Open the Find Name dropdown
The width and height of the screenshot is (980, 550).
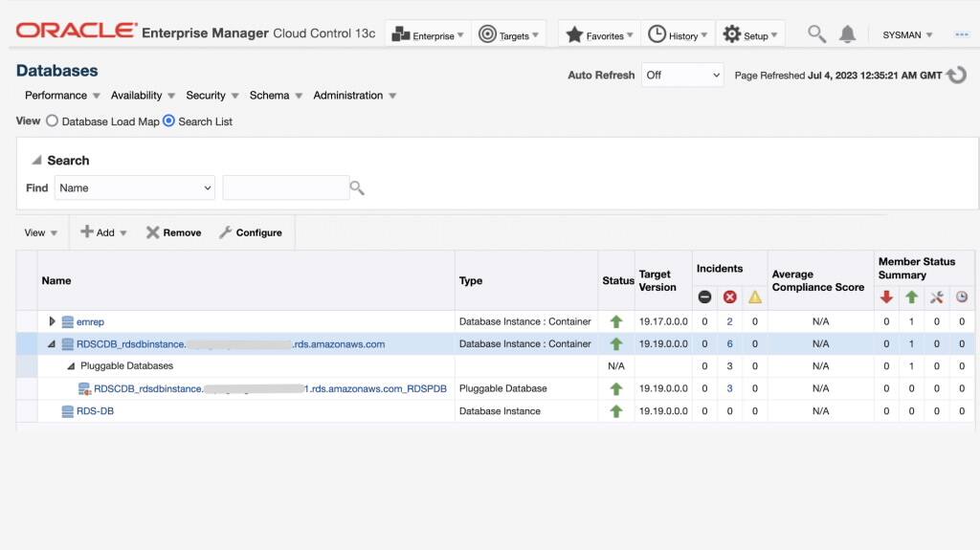pyautogui.click(x=134, y=187)
